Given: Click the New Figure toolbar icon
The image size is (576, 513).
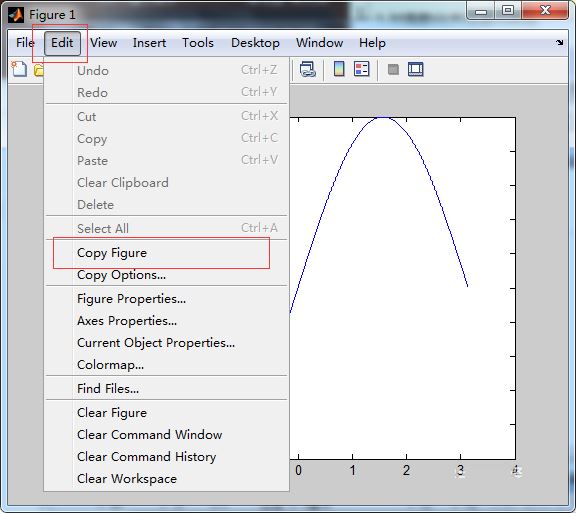Looking at the screenshot, I should (x=19, y=69).
